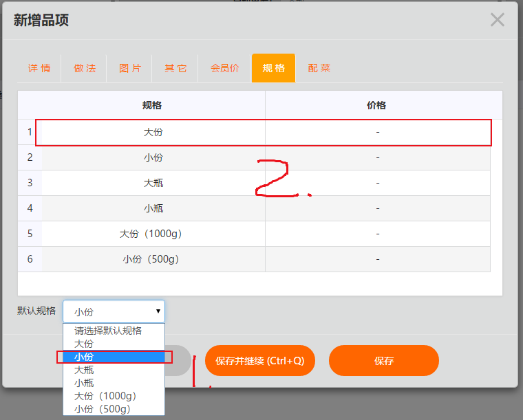The image size is (523, 420).
Task: Choose highlighted 小份 in the dropdown list
Action: coord(114,357)
